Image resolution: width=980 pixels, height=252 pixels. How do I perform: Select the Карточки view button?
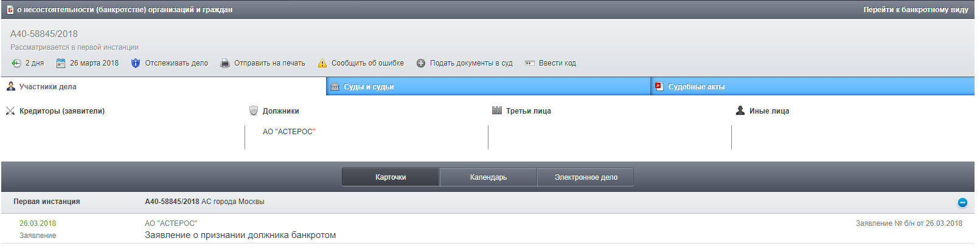coord(391,177)
